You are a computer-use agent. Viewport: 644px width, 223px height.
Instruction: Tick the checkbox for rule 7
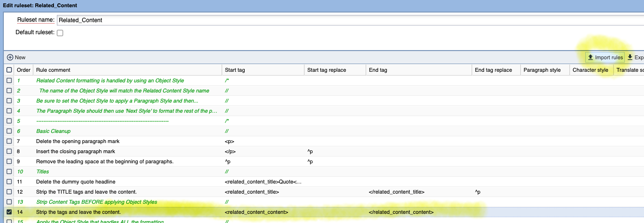click(9, 141)
